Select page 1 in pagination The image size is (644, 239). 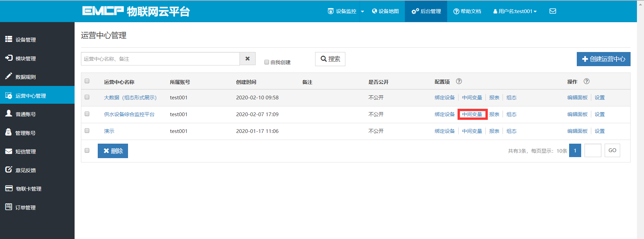[x=575, y=150]
